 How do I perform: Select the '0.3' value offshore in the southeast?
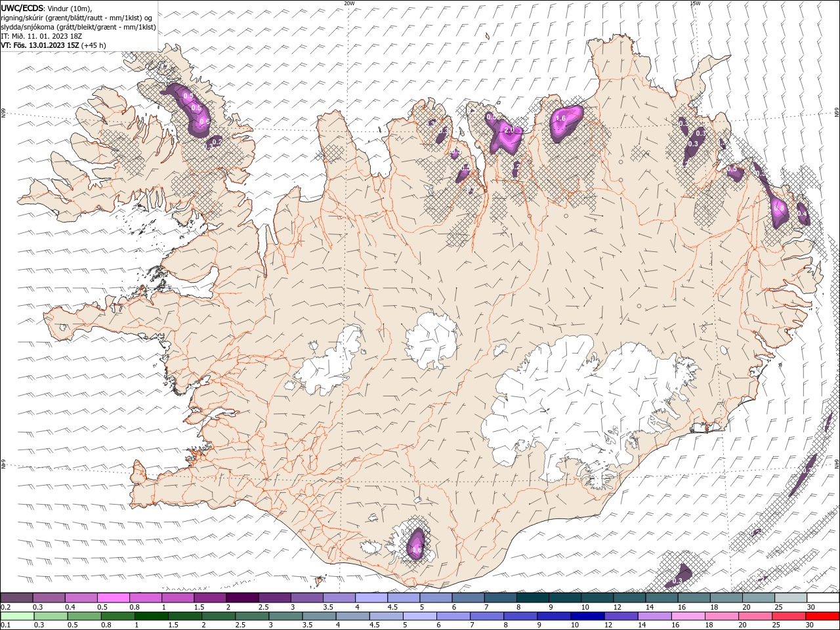tap(678, 581)
